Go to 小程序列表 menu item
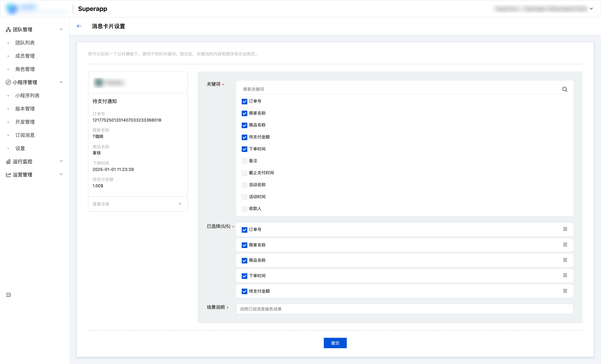This screenshot has height=364, width=601. (27, 96)
